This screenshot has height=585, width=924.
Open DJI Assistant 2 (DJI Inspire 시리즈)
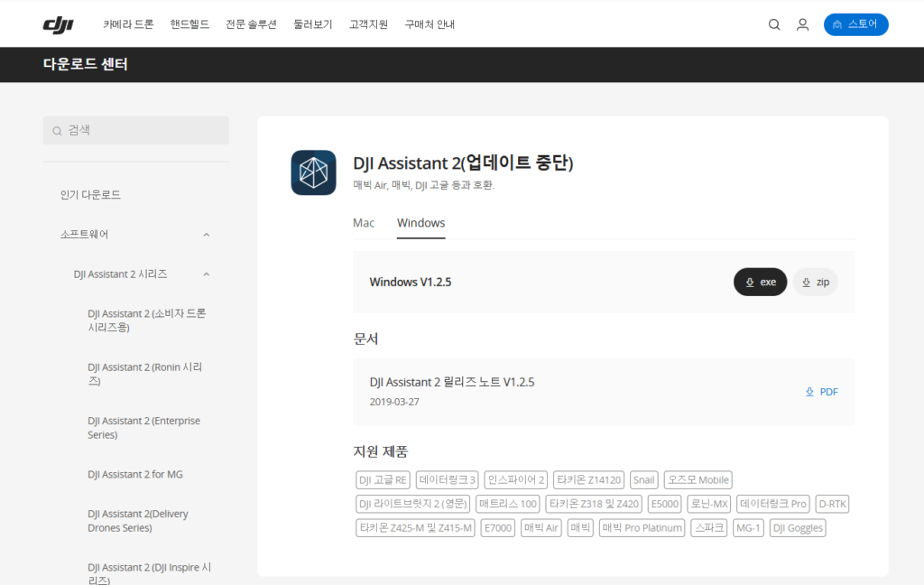point(149,573)
